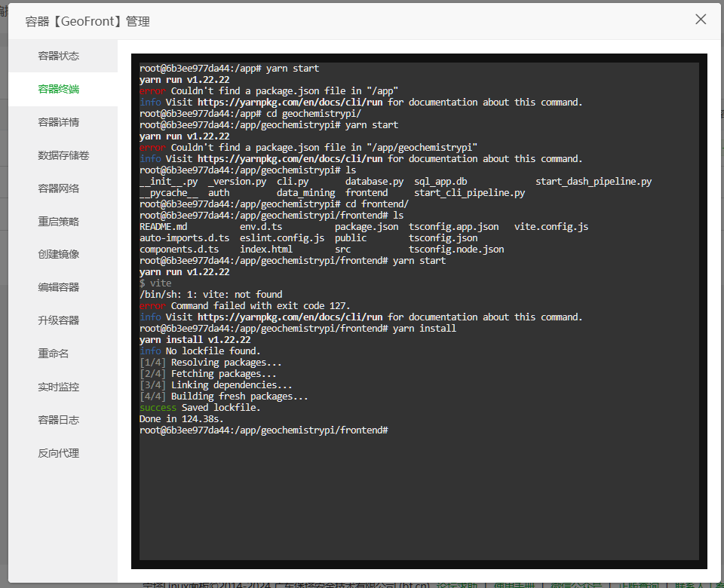Click '[4/4] Building fresh packages...' line
Screen dimensions: 724x588
click(223, 397)
